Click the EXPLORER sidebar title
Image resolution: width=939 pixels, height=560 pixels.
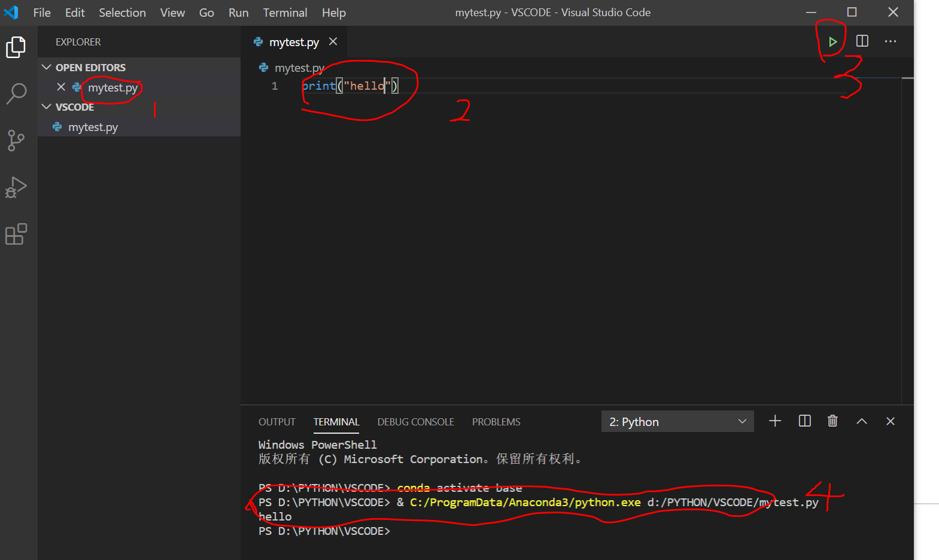(x=78, y=42)
